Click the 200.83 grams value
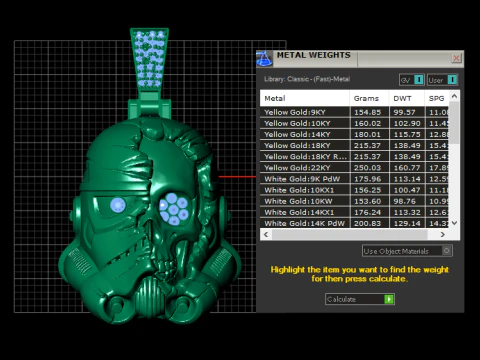480x360 pixels. click(x=367, y=223)
